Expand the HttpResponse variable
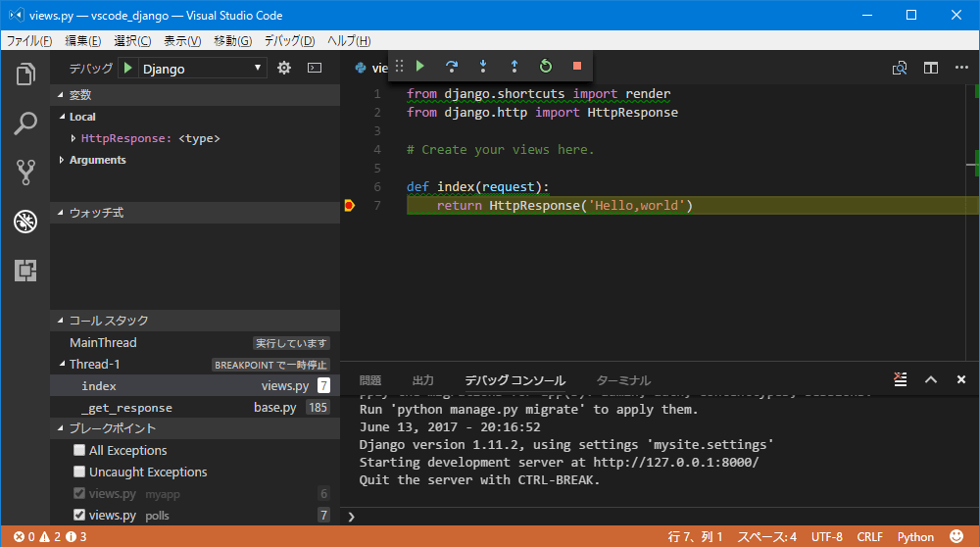Image resolution: width=980 pixels, height=547 pixels. [x=73, y=138]
